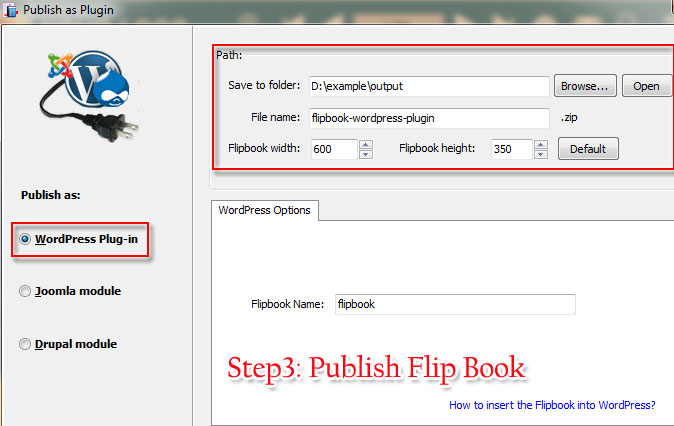Open the output folder with Open button
Screen dimensions: 674x426
click(x=646, y=86)
